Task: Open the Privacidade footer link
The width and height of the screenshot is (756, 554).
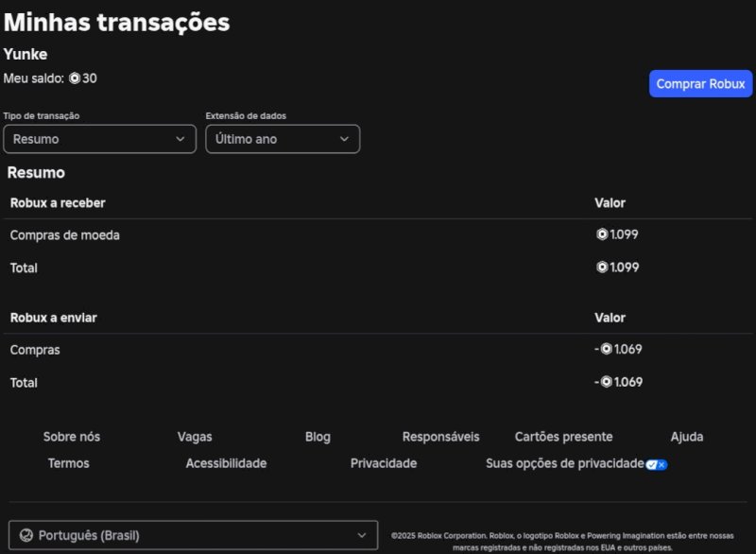Action: [384, 463]
